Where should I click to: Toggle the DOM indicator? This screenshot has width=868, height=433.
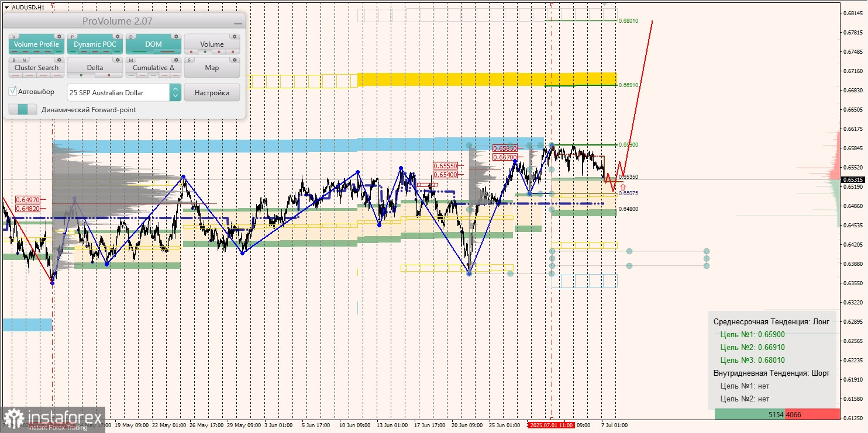point(153,44)
